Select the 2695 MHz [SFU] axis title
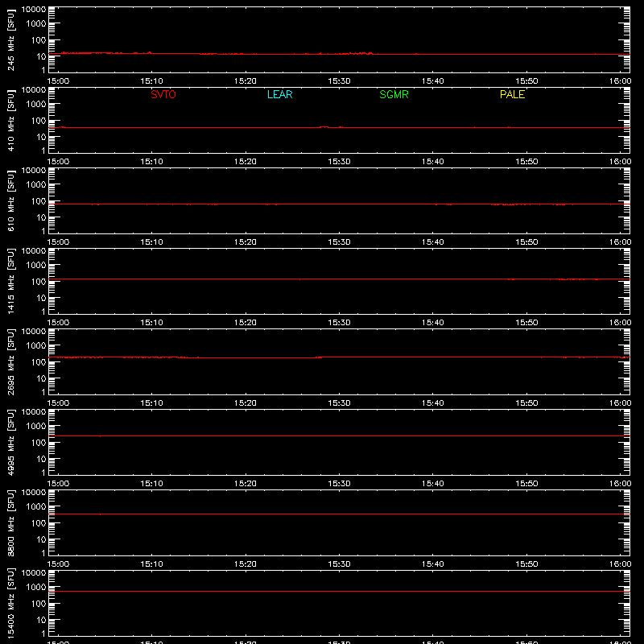644x644 pixels. (x=10, y=361)
